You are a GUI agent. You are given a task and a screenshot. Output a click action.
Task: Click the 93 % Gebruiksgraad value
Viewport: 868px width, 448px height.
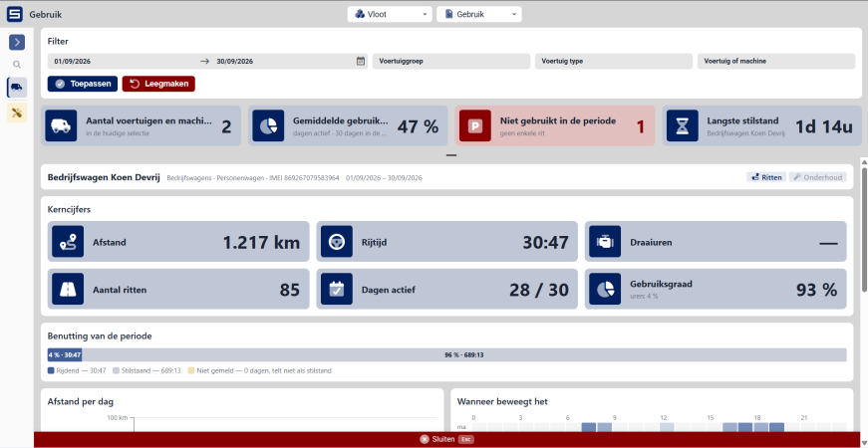coord(816,290)
